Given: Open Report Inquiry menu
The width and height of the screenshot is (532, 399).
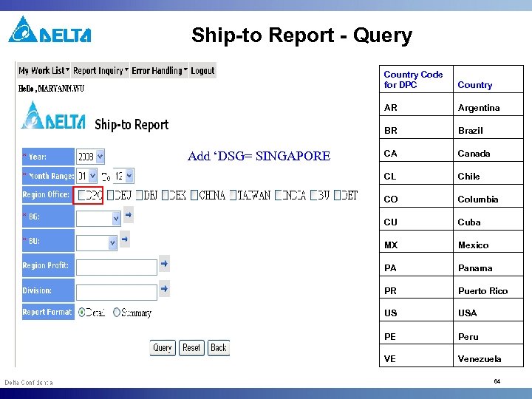Looking at the screenshot, I should pyautogui.click(x=100, y=71).
